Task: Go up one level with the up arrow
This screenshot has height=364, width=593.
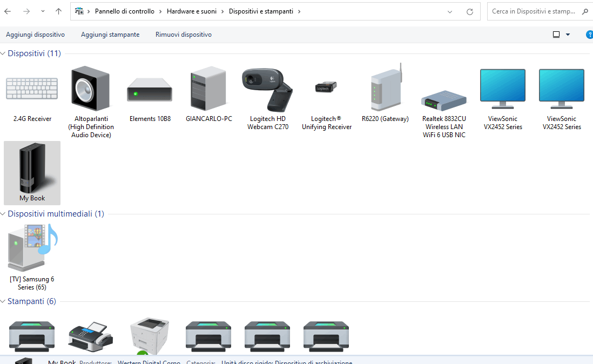Action: (x=58, y=11)
